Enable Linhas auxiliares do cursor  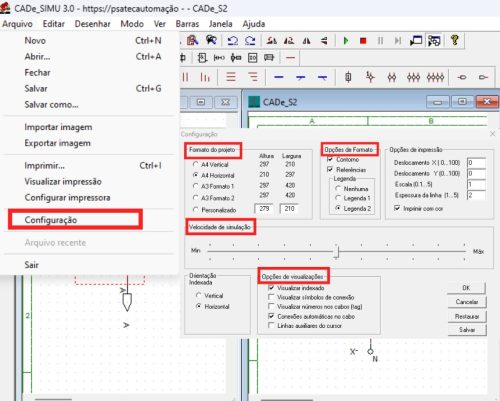coord(271,325)
